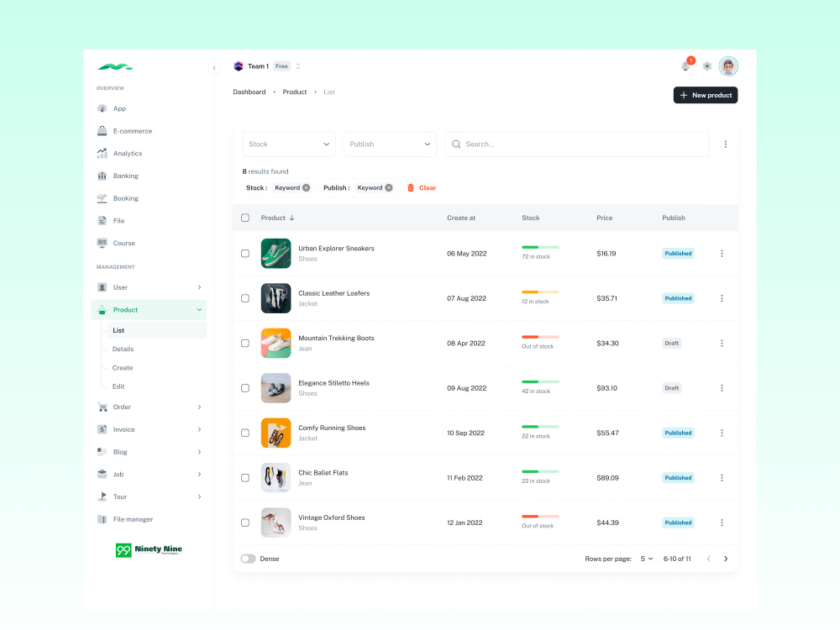Check the Mountain Trekking Boots row
The height and width of the screenshot is (630, 840).
coord(245,344)
